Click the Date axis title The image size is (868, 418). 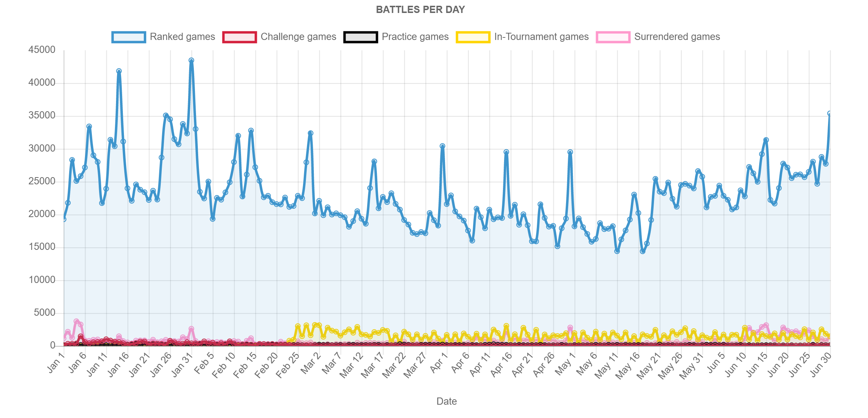(x=447, y=401)
